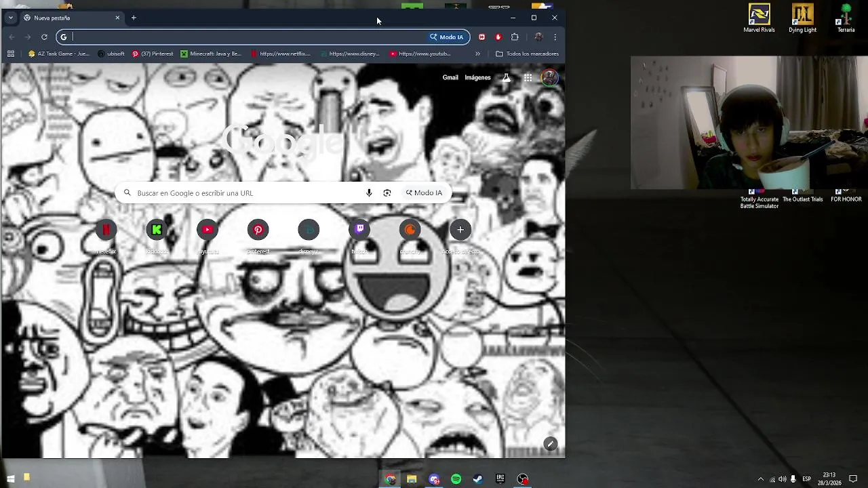Image resolution: width=868 pixels, height=488 pixels.
Task: Select FOR HONOR desktop icon
Action: click(x=846, y=197)
